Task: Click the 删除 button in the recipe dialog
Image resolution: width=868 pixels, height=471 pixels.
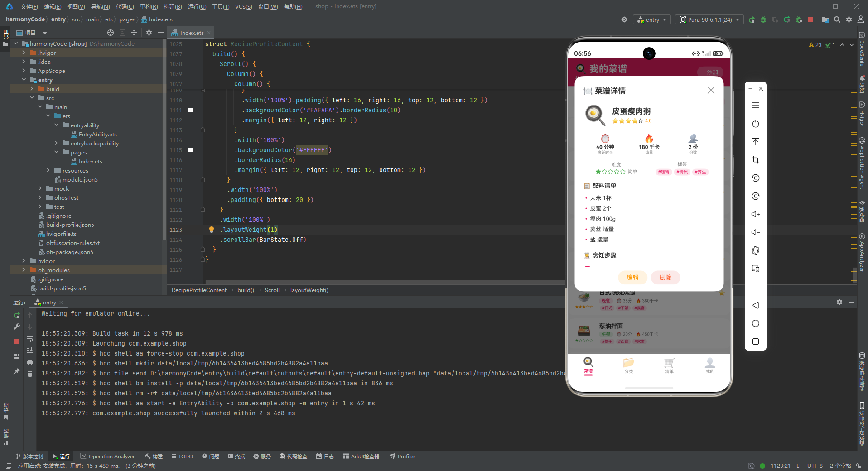Action: click(x=665, y=277)
